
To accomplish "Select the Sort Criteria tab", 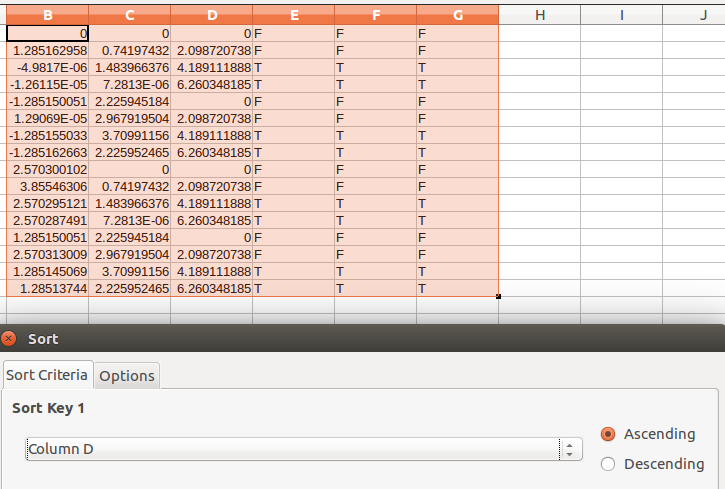I will tap(47, 375).
